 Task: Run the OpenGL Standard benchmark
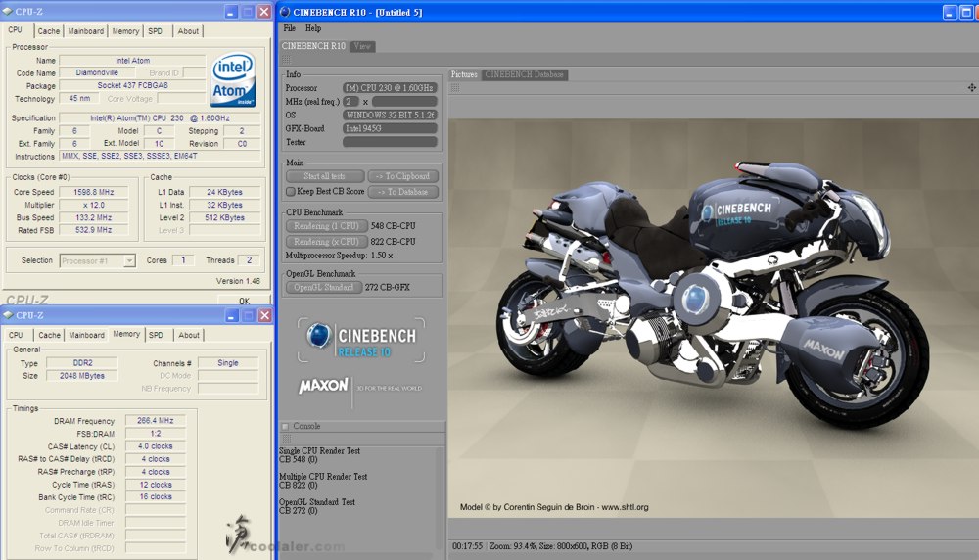323,287
